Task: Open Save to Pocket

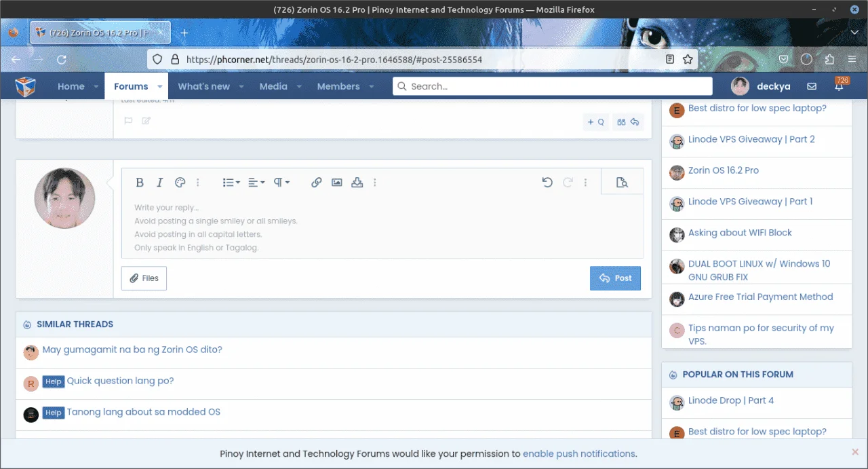Action: click(783, 59)
